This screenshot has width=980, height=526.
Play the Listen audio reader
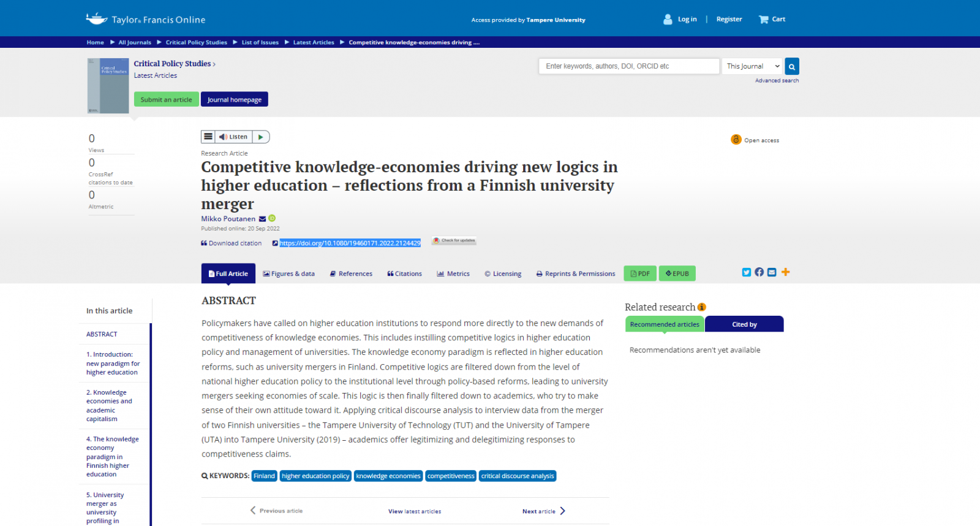260,137
